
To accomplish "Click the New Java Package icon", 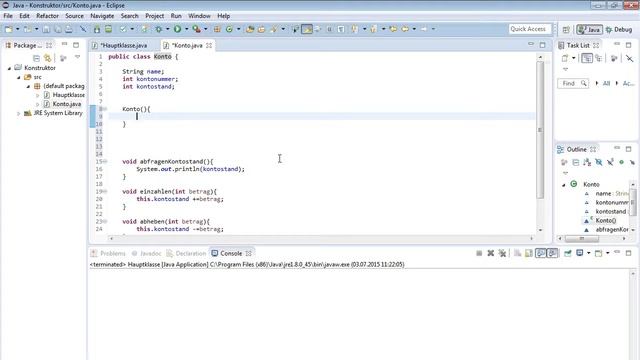I will pyautogui.click(x=217, y=29).
